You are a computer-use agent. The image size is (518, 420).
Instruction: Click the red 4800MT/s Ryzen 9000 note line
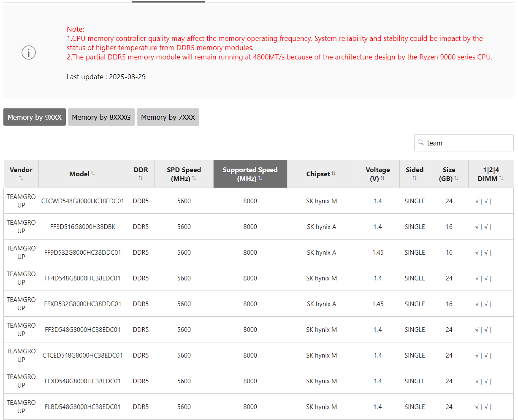pos(279,57)
